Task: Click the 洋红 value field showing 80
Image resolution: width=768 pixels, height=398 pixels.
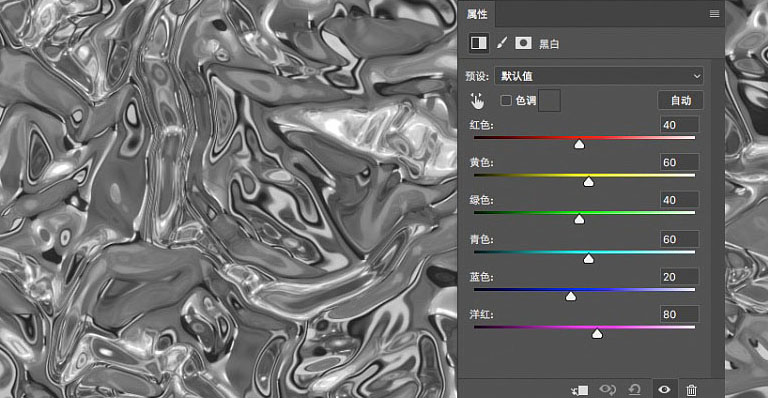Action: point(679,314)
